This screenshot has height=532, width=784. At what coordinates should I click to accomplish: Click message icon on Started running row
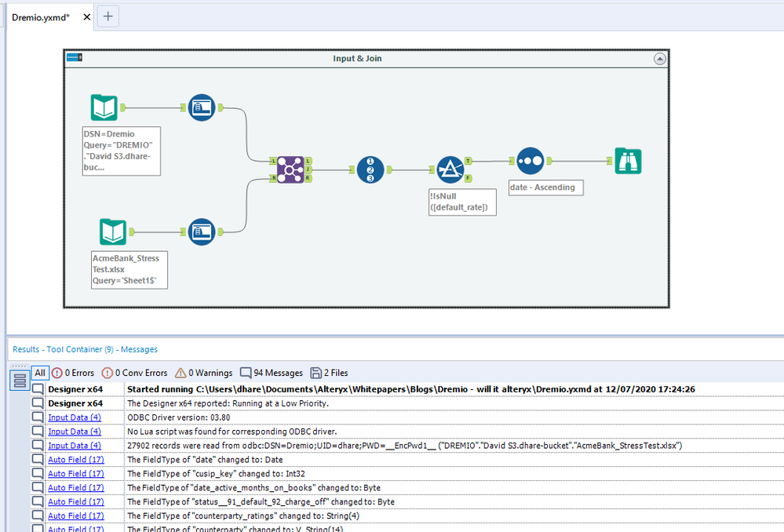point(38,389)
